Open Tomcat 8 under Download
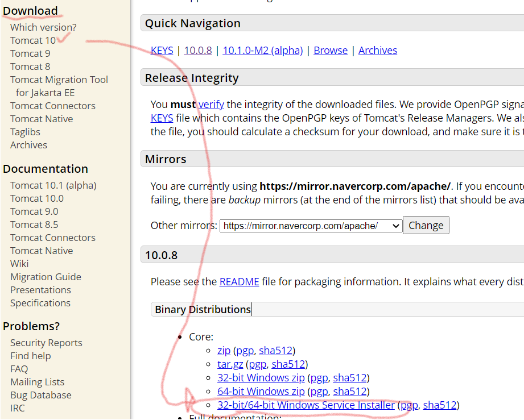The width and height of the screenshot is (524, 420). tap(30, 66)
